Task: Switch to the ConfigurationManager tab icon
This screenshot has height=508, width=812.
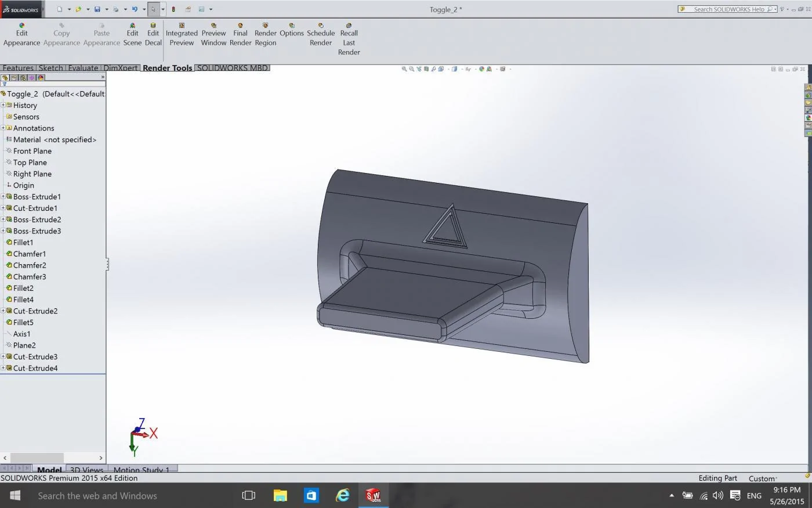Action: (23, 77)
